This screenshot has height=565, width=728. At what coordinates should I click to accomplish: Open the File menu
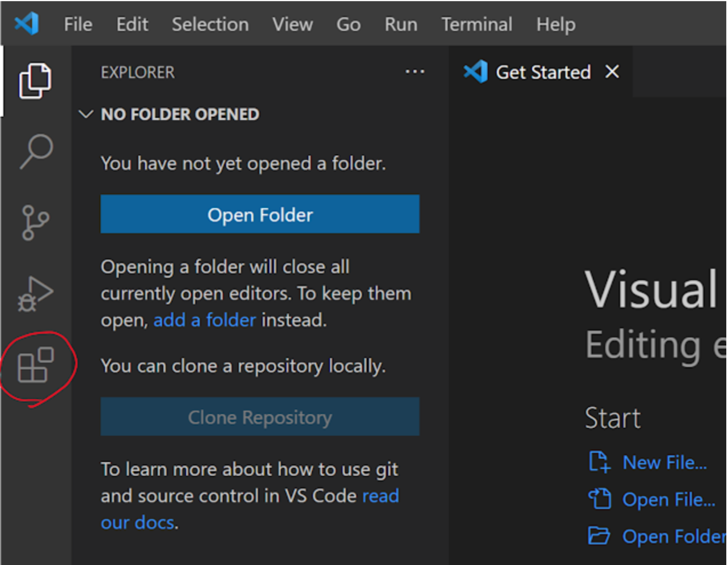[78, 24]
